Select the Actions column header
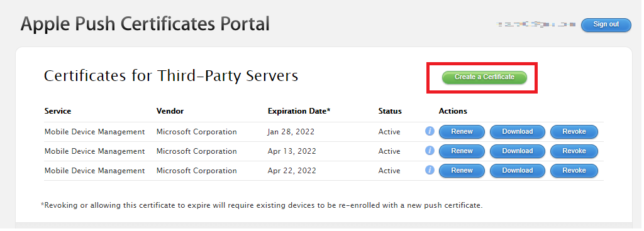Image resolution: width=644 pixels, height=231 pixels. (453, 111)
